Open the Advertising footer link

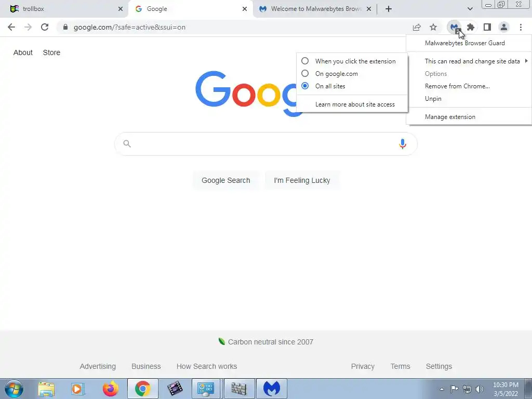point(98,366)
